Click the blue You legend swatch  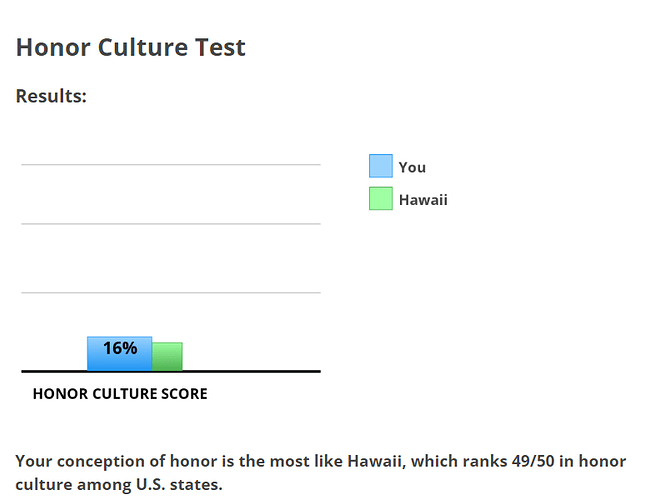coord(381,166)
